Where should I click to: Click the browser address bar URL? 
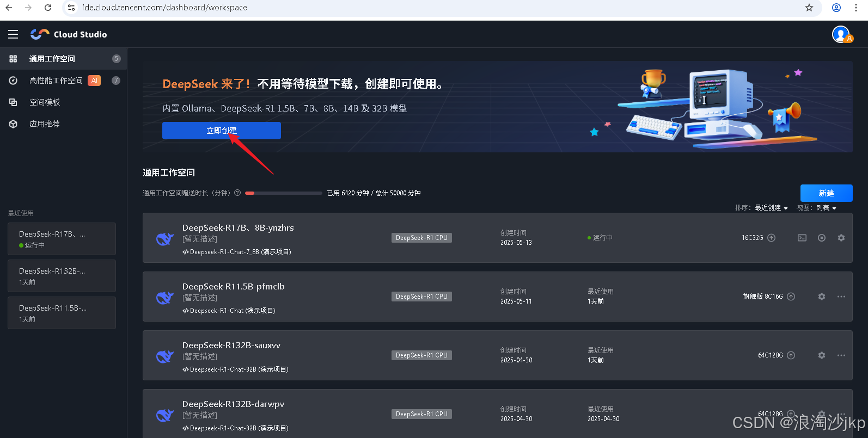[x=164, y=8]
